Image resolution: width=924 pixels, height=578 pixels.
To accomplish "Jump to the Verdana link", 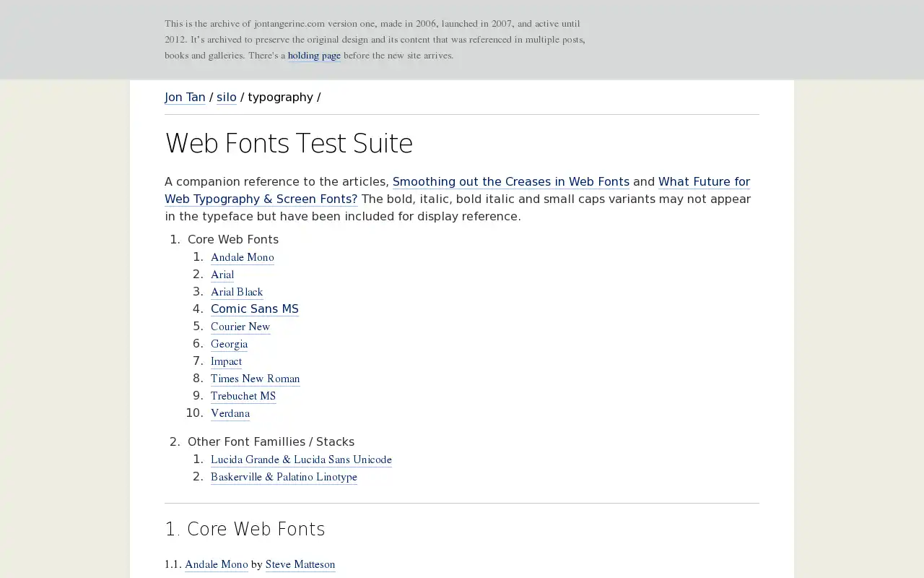I will tap(230, 413).
